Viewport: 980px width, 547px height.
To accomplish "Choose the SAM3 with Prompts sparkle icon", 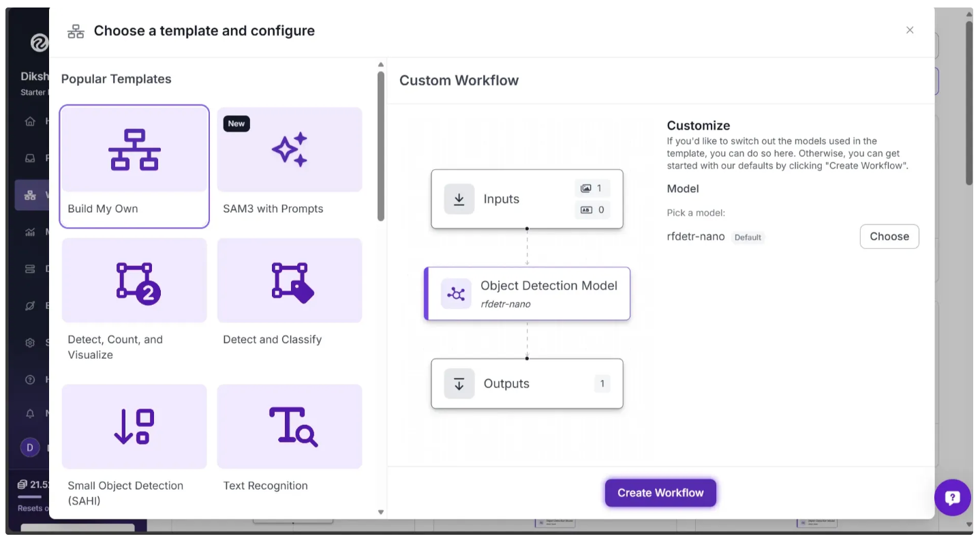I will pyautogui.click(x=290, y=149).
